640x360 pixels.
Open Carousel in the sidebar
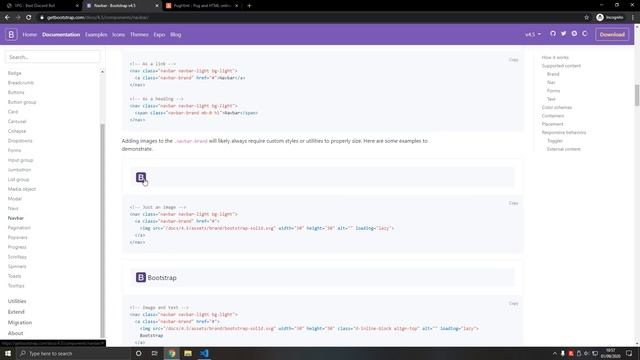[x=17, y=121]
